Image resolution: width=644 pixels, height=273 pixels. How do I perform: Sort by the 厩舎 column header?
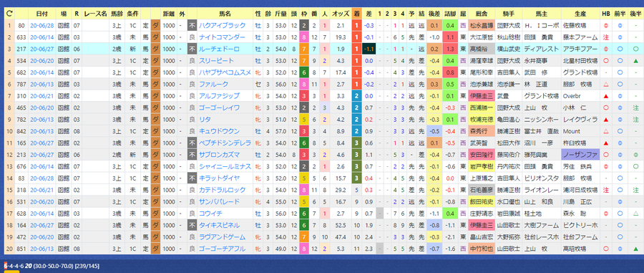coord(481,13)
